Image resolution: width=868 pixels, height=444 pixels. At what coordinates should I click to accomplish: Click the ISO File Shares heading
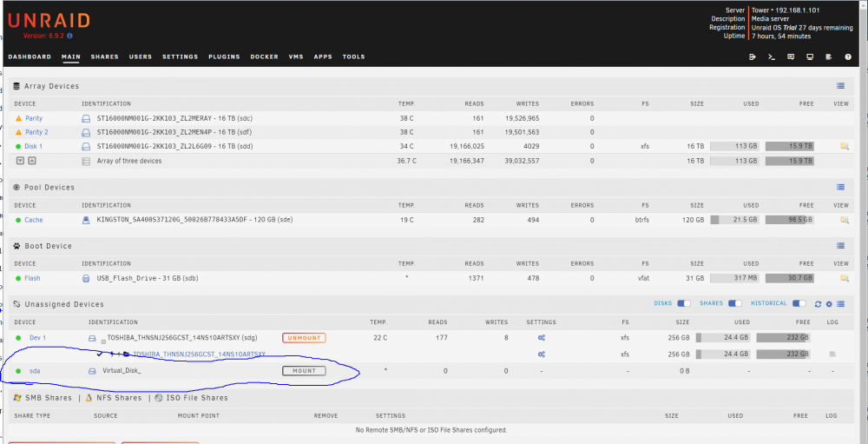[197, 398]
